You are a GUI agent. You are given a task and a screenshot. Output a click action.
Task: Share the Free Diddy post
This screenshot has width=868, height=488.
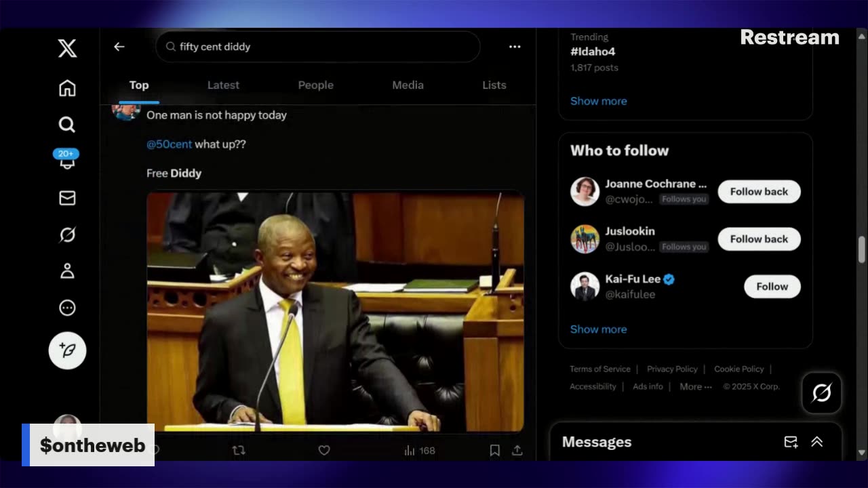[517, 450]
